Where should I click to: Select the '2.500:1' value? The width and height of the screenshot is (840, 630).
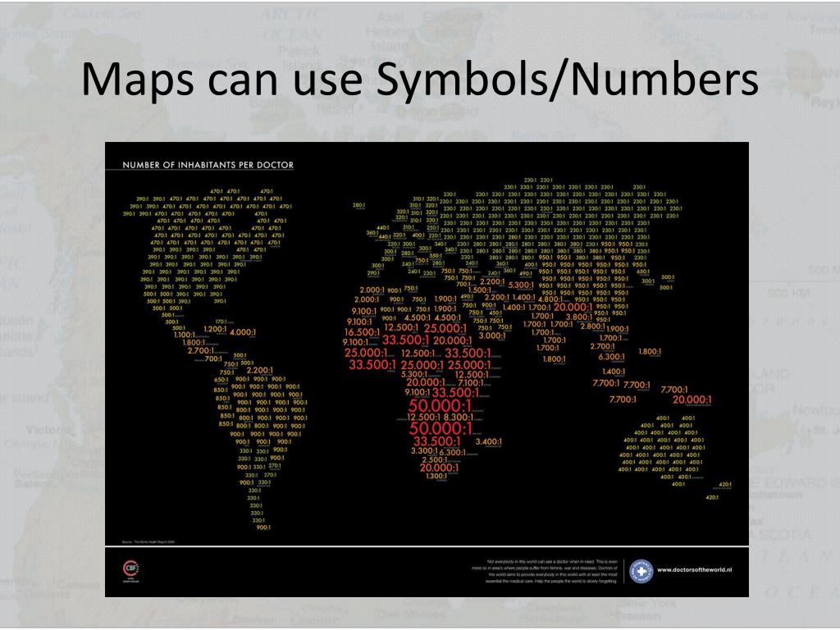point(435,459)
